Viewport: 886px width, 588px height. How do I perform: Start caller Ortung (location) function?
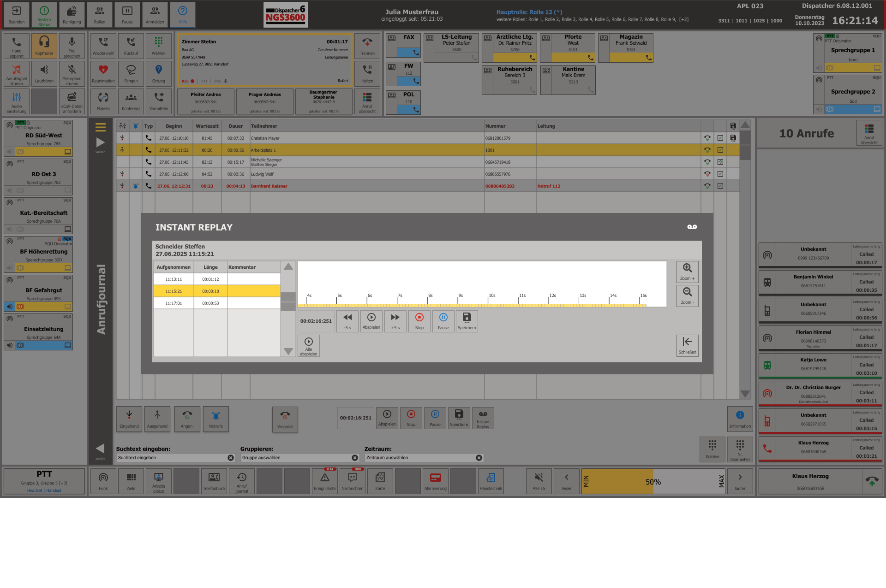159,73
